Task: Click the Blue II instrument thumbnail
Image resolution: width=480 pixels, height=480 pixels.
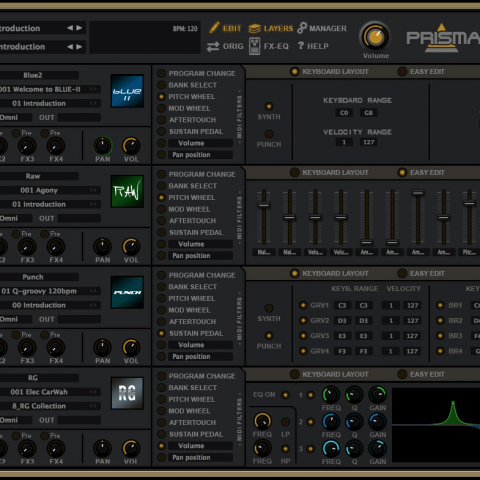Action: (127, 91)
